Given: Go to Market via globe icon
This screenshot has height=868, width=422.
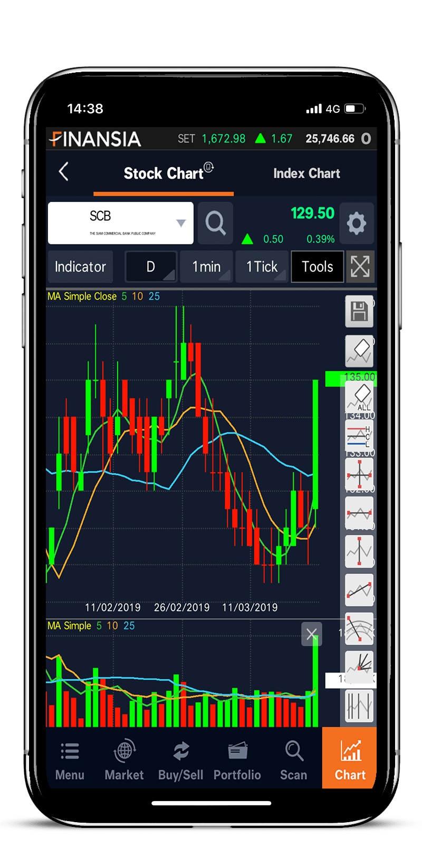Looking at the screenshot, I should [x=124, y=751].
